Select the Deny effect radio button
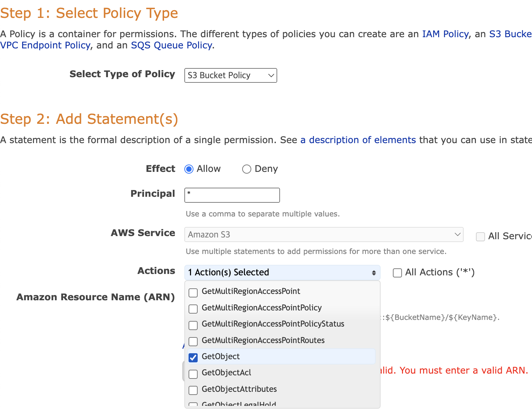Image resolution: width=532 pixels, height=409 pixels. click(x=247, y=169)
